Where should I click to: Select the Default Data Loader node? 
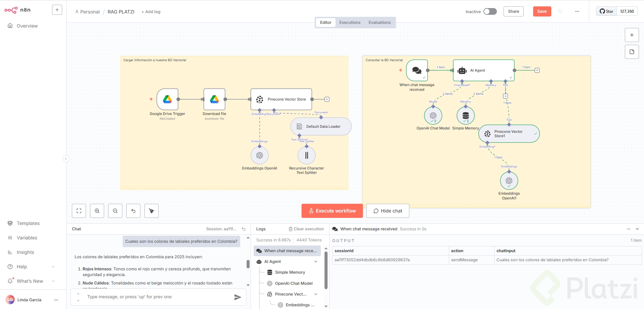point(321,126)
